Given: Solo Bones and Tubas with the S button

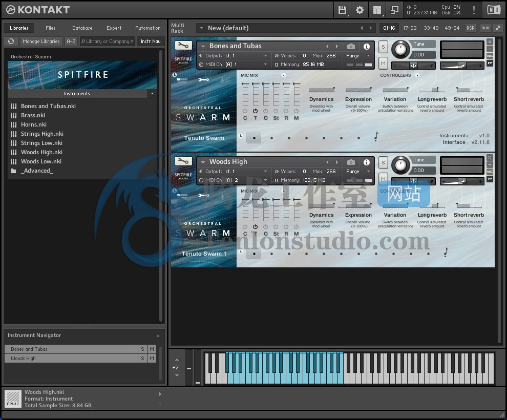Looking at the screenshot, I should [383, 47].
